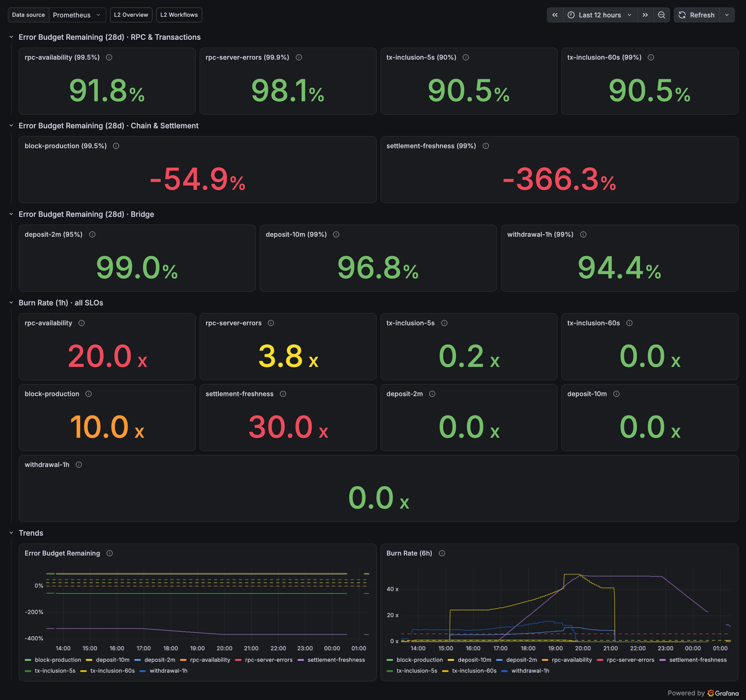The image size is (746, 700).
Task: Toggle deposit-10m series in Burn Rate (6h) legend
Action: click(474, 660)
